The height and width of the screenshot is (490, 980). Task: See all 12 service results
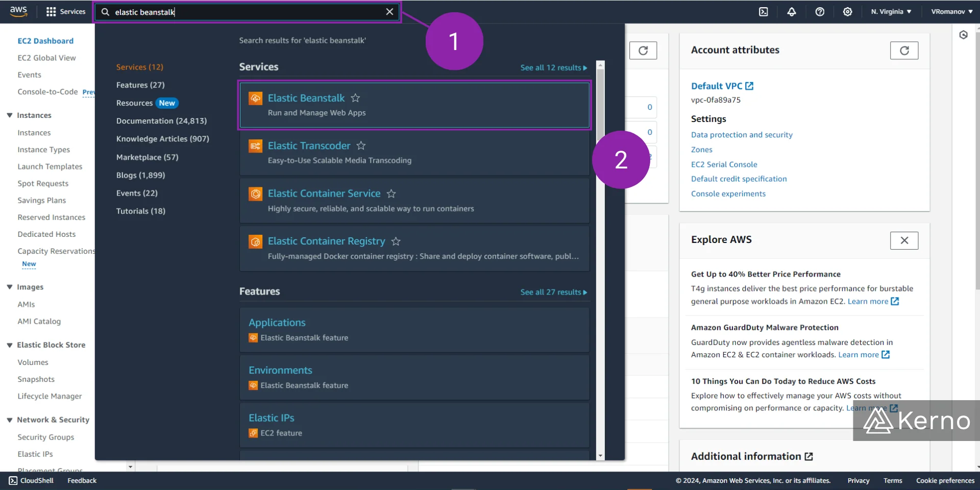[554, 67]
